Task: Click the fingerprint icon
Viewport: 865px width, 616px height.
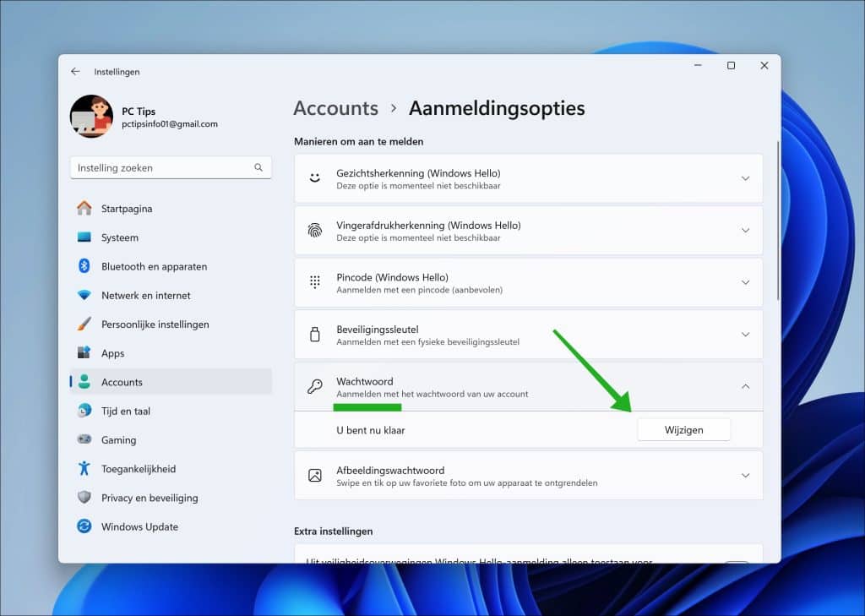Action: click(314, 230)
